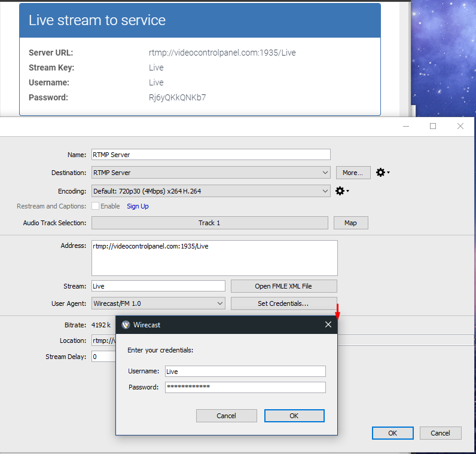Click OK in the output settings window

coord(392,433)
